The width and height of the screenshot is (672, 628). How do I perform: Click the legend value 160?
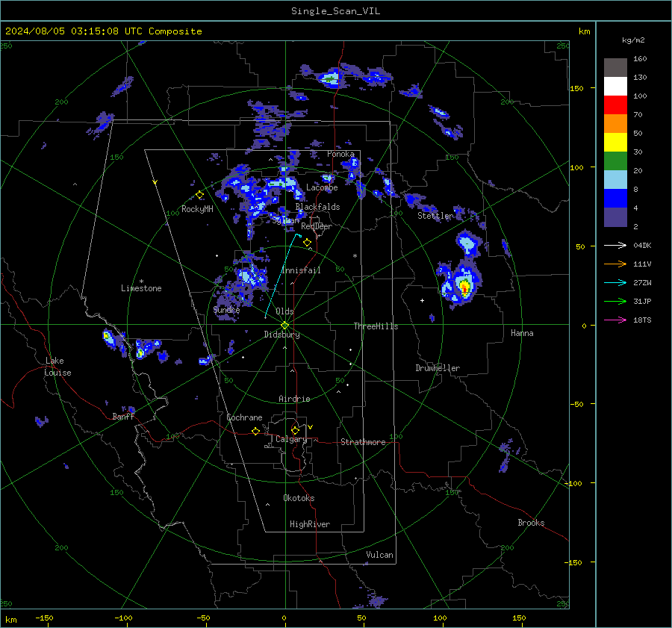click(x=640, y=59)
